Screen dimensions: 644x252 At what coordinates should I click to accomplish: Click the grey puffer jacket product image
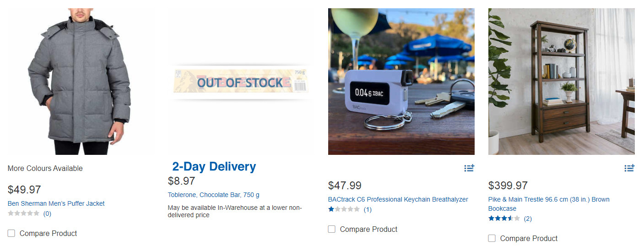81,82
